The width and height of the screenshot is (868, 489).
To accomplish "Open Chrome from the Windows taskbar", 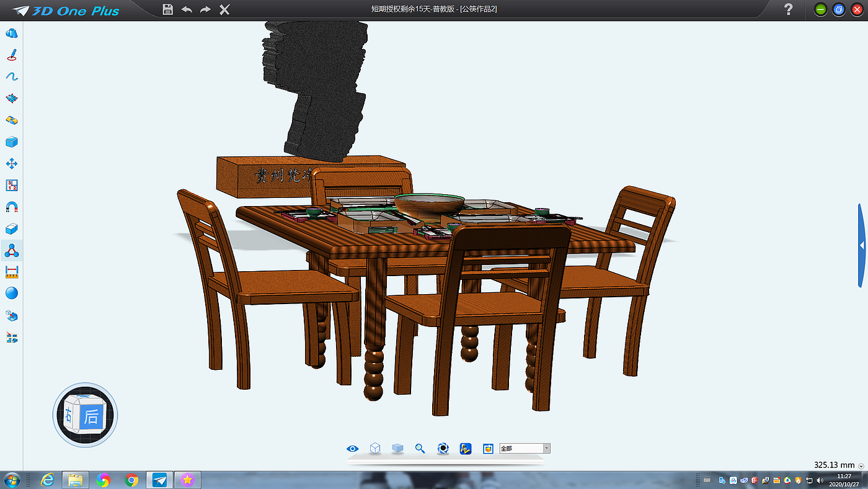I will pos(131,480).
